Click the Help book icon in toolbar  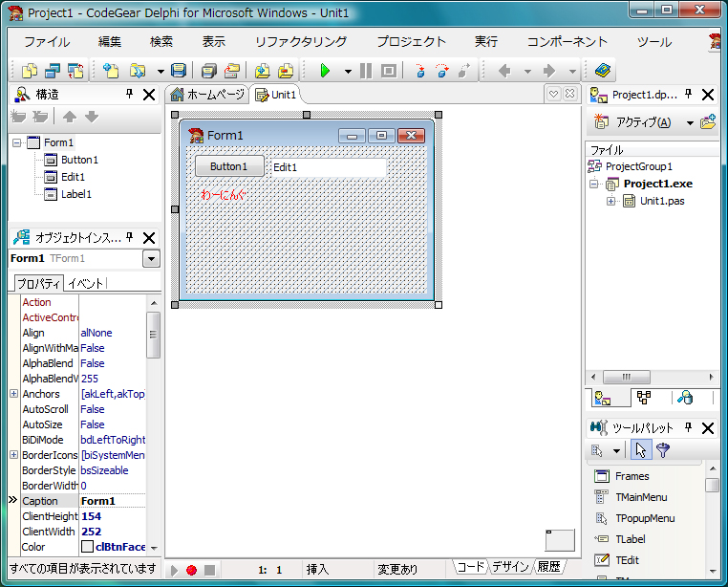point(602,71)
